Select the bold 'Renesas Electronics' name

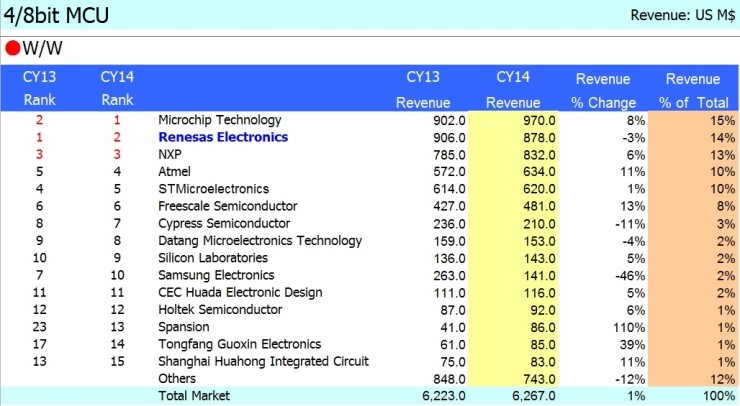pyautogui.click(x=223, y=137)
